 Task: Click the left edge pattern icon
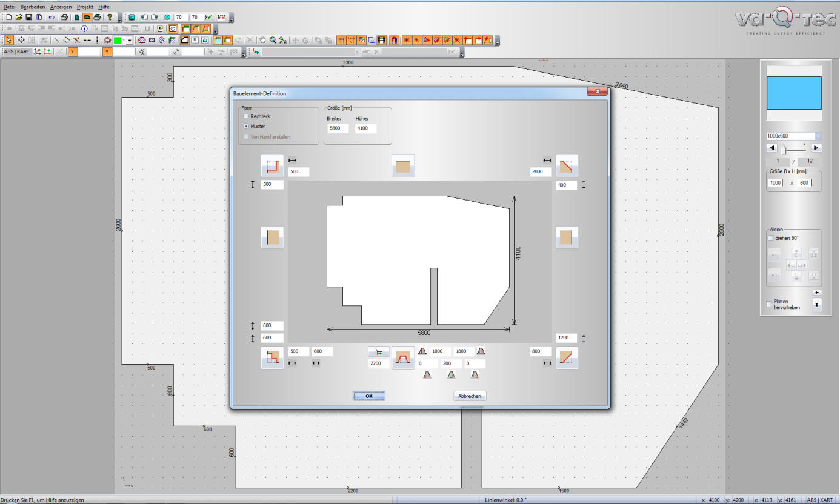click(x=272, y=237)
